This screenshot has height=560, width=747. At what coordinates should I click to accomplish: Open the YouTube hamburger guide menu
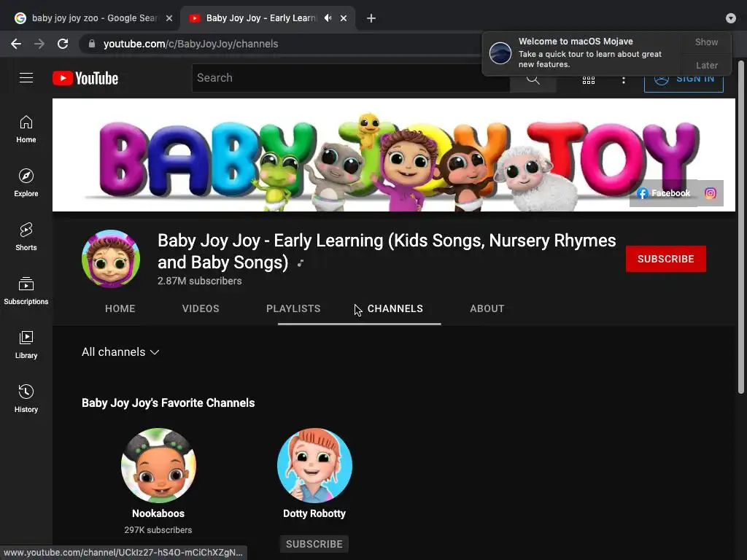26,77
